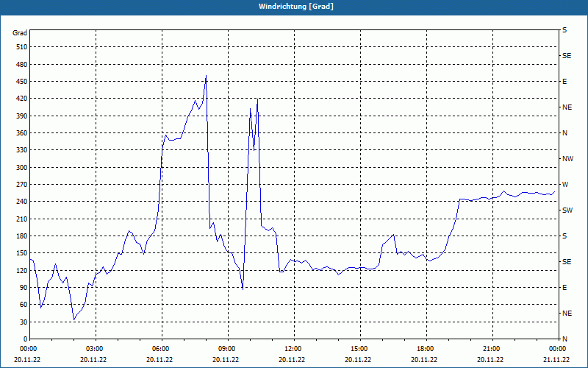Pick the 09:00 time label
This screenshot has width=588, height=368.
click(228, 349)
